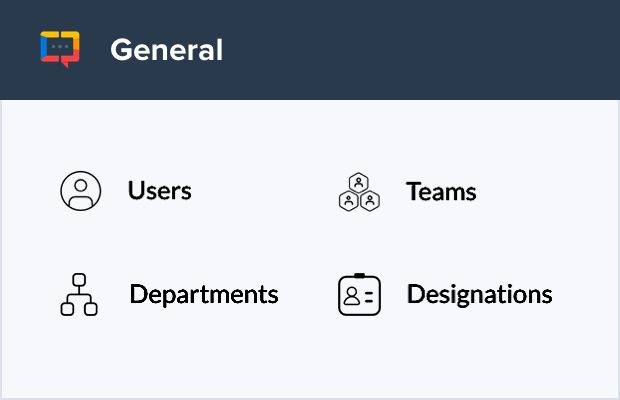
Task: Pick the three-hexagon icon next to Teams
Action: (x=358, y=192)
